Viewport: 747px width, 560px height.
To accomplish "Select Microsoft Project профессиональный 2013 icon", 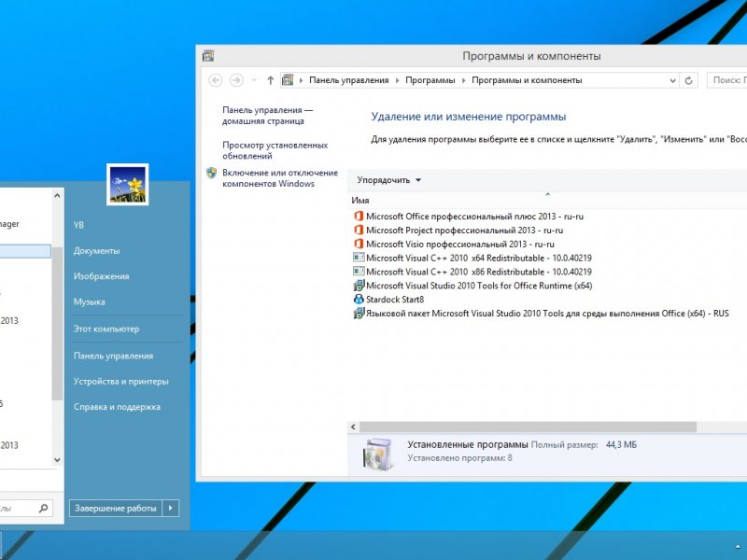I will pos(359,230).
